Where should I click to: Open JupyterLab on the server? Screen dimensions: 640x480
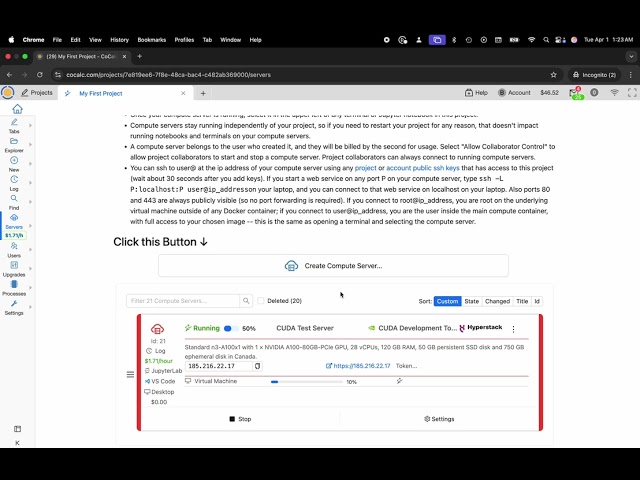(x=163, y=371)
